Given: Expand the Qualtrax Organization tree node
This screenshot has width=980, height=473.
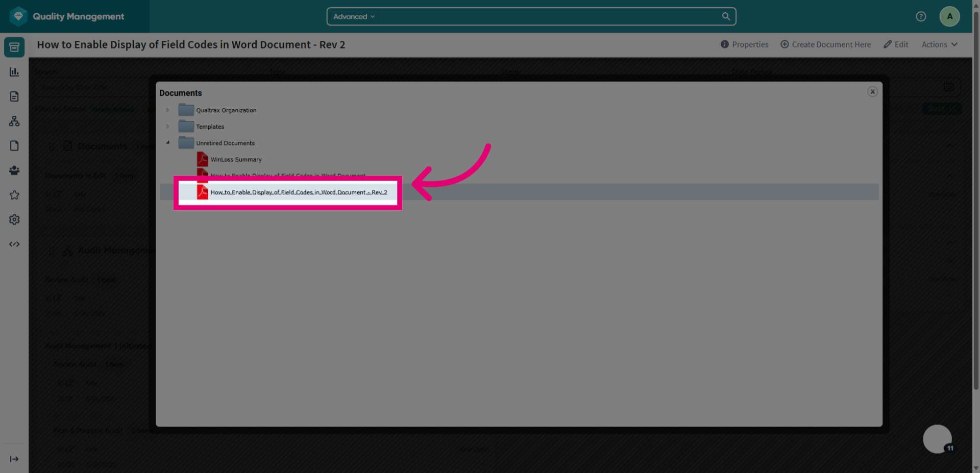Looking at the screenshot, I should point(167,110).
